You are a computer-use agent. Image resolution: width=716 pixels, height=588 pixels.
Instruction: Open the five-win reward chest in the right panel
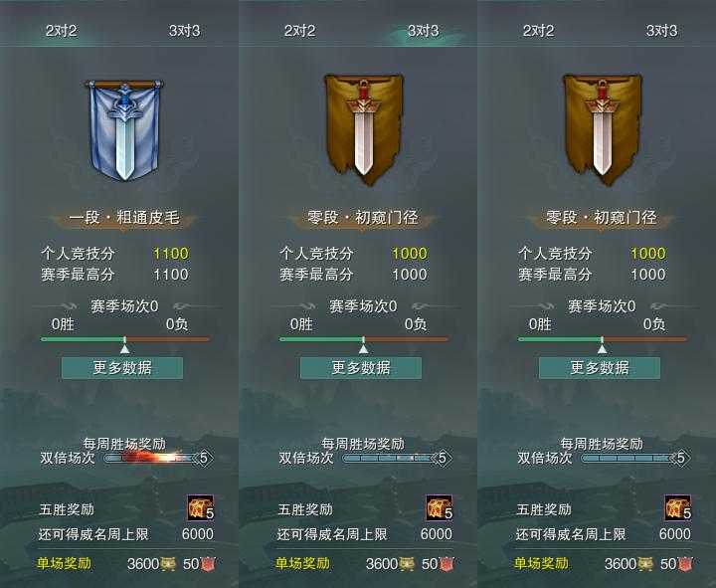[x=678, y=508]
